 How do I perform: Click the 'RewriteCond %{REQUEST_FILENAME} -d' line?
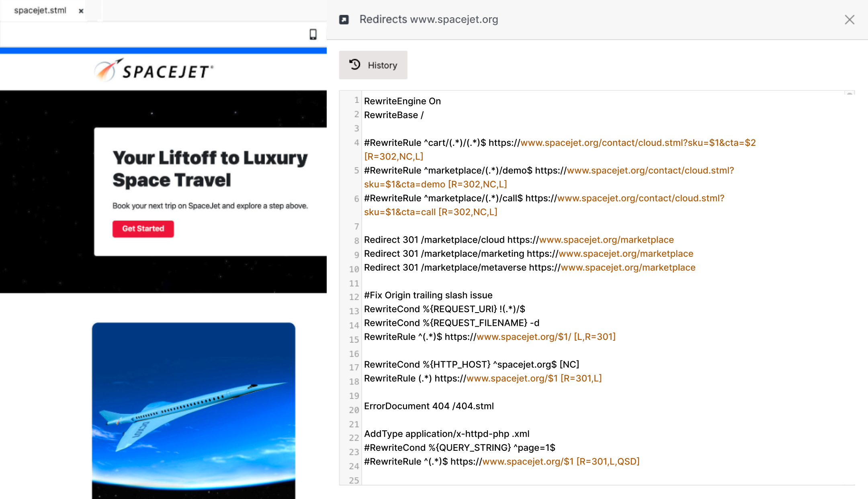[x=452, y=323]
